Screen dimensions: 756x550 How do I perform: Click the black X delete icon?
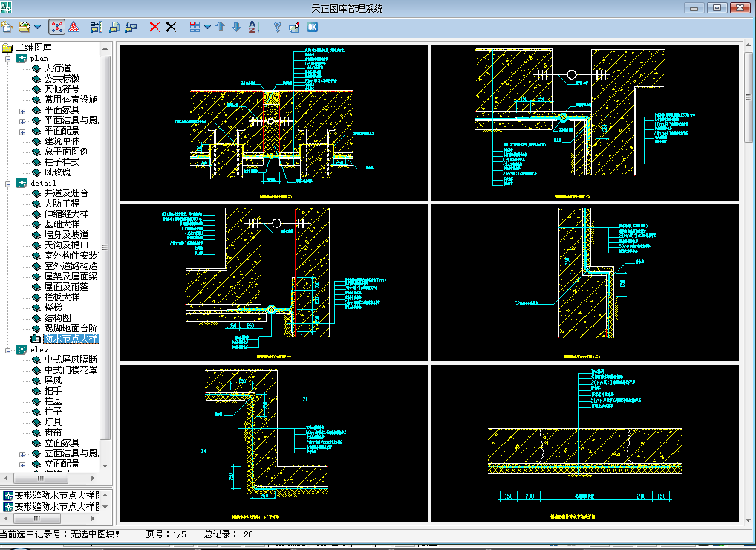[x=171, y=27]
